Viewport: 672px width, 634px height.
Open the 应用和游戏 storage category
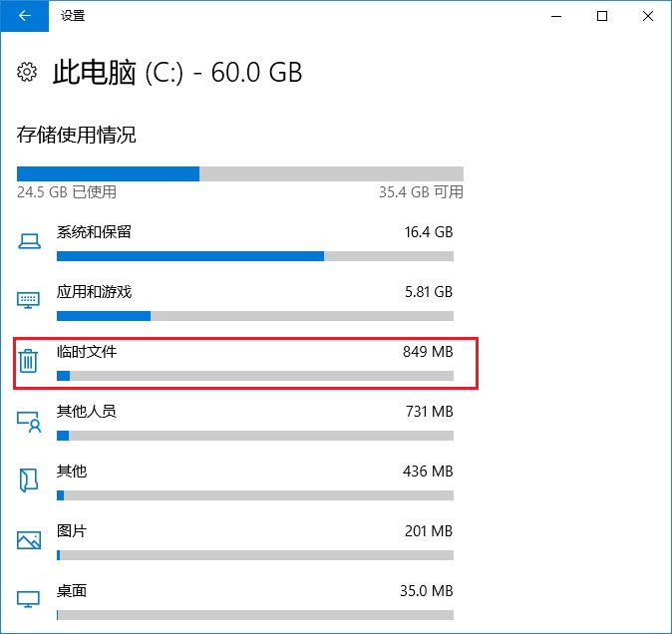[x=94, y=292]
